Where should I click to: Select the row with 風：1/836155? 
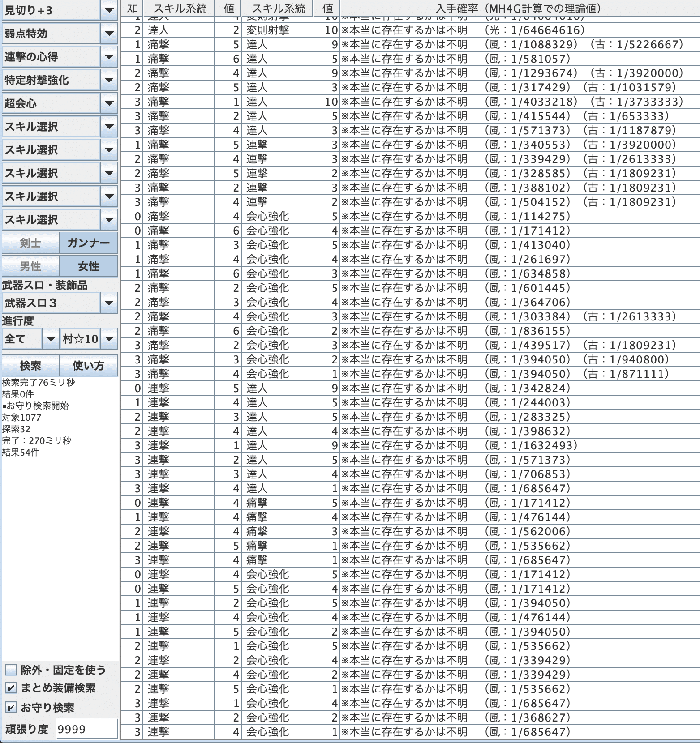(x=410, y=331)
